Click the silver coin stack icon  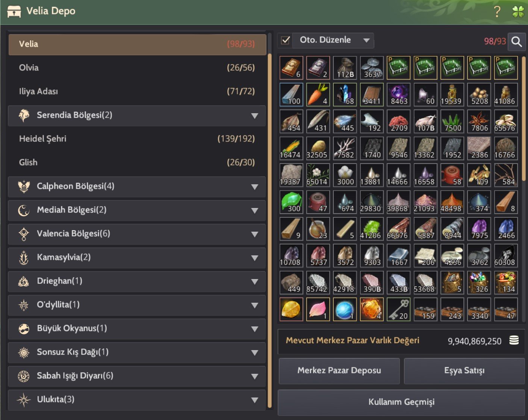[x=514, y=340]
